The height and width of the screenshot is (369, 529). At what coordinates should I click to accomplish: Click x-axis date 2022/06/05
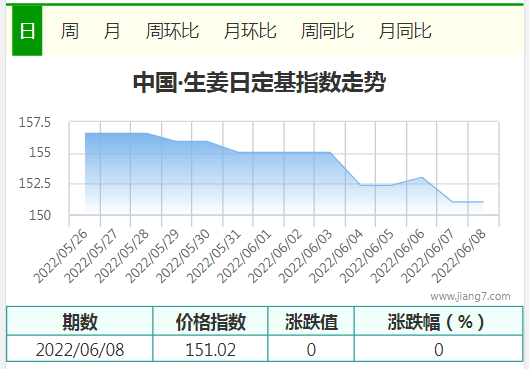[x=367, y=256]
